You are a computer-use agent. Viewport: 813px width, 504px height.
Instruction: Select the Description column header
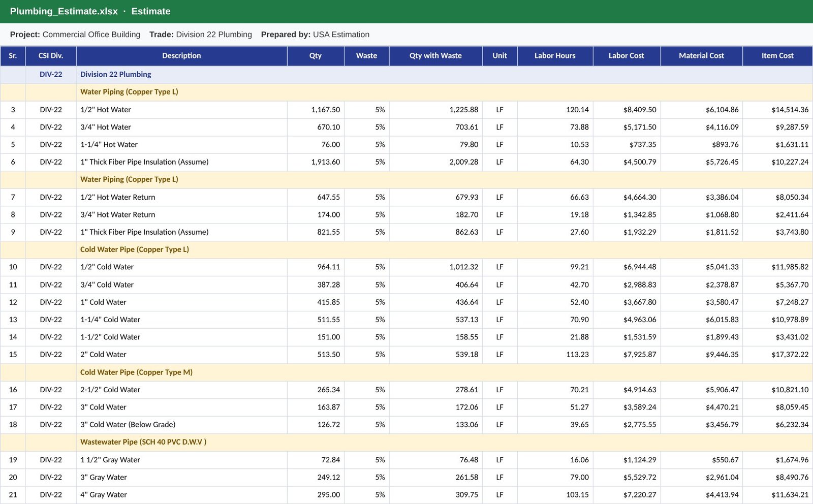click(x=181, y=56)
